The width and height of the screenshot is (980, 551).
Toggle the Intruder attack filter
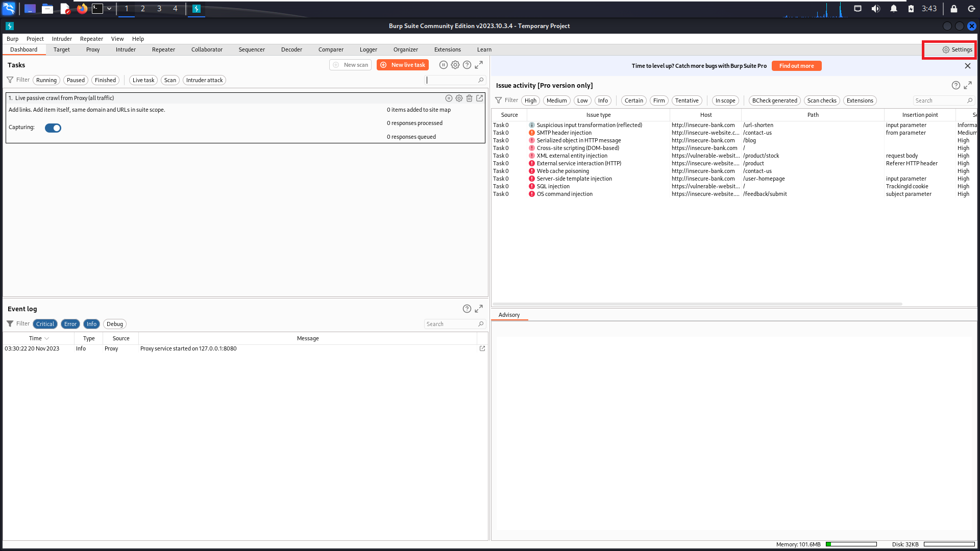point(204,80)
